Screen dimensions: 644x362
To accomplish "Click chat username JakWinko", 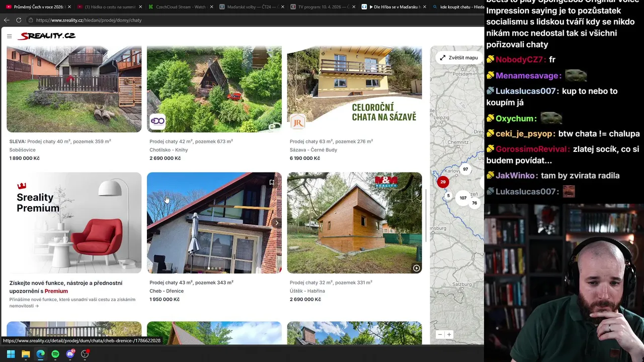I will (516, 175).
